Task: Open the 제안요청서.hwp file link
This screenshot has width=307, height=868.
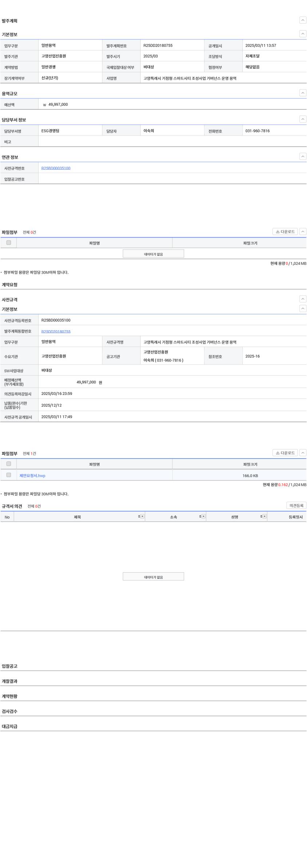Action: click(32, 476)
